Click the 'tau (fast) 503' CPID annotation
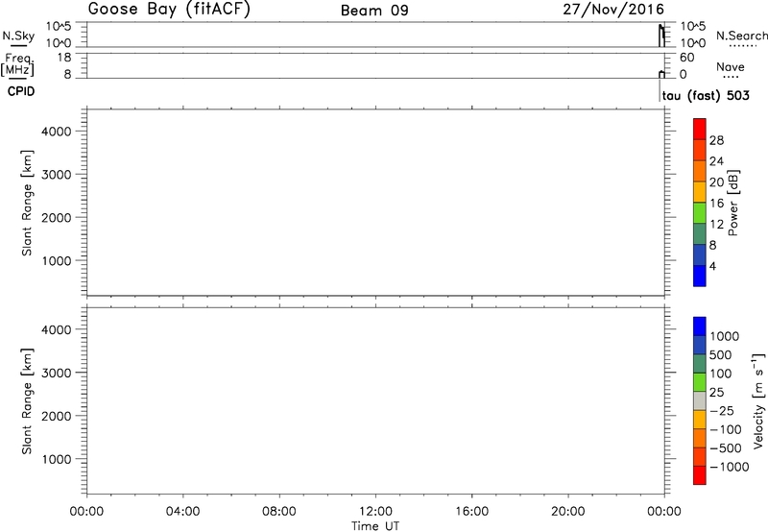768x532 pixels. pyautogui.click(x=706, y=95)
